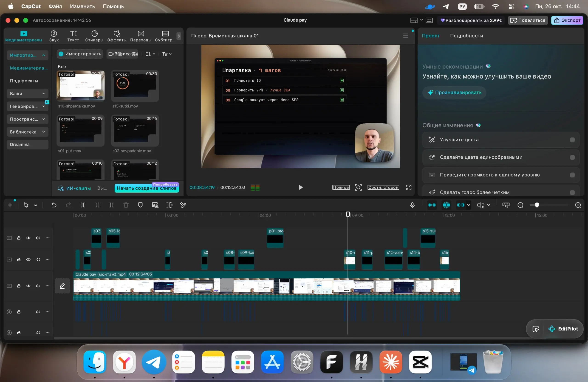
Task: Enter fullscreen preview in the player
Action: coord(409,187)
